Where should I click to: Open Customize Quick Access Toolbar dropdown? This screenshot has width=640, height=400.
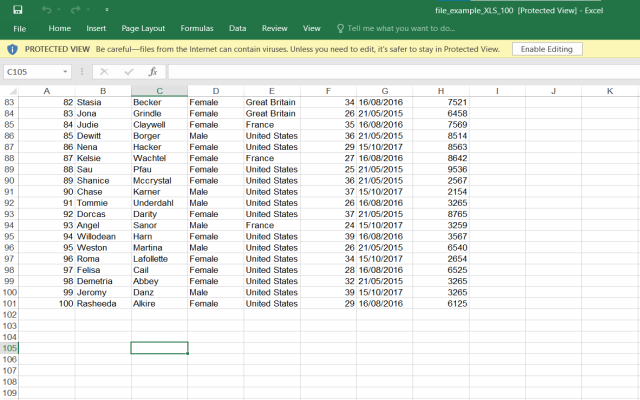click(x=105, y=9)
